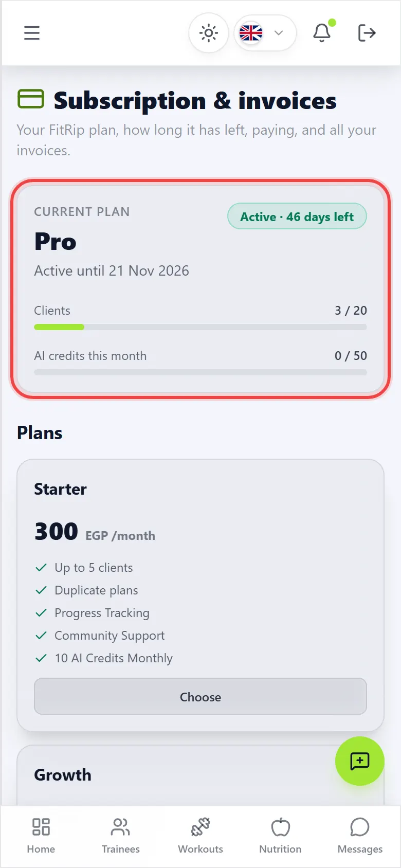Click the logout icon
The image size is (401, 868).
tap(367, 33)
